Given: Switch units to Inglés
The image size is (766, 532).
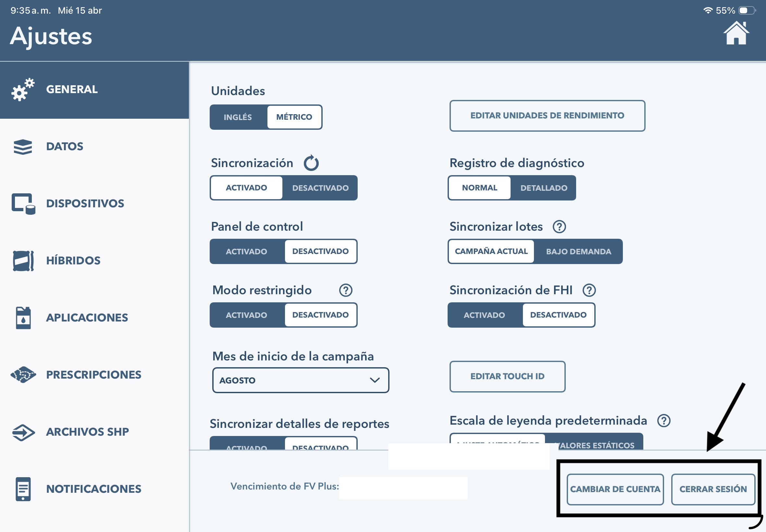Looking at the screenshot, I should click(x=238, y=117).
